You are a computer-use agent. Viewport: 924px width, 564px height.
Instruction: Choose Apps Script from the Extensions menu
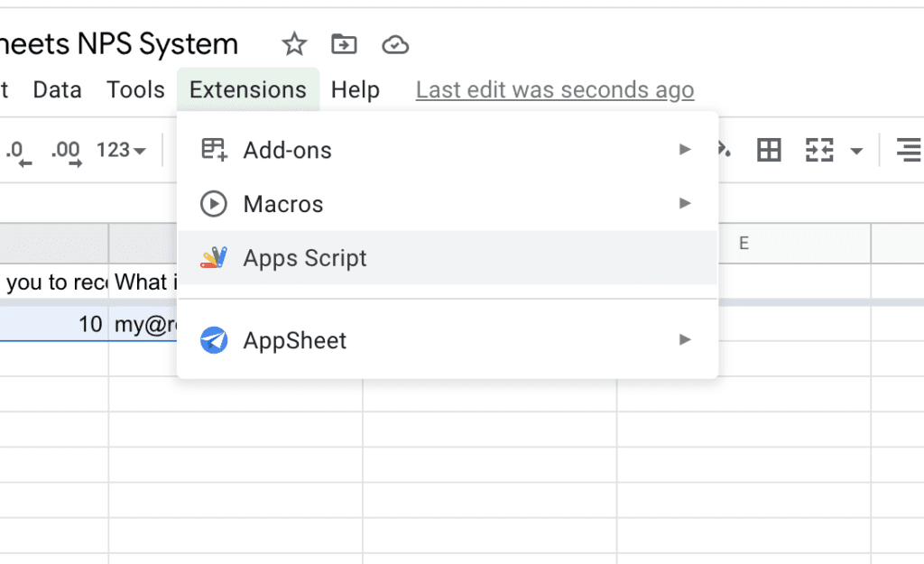[x=305, y=258]
